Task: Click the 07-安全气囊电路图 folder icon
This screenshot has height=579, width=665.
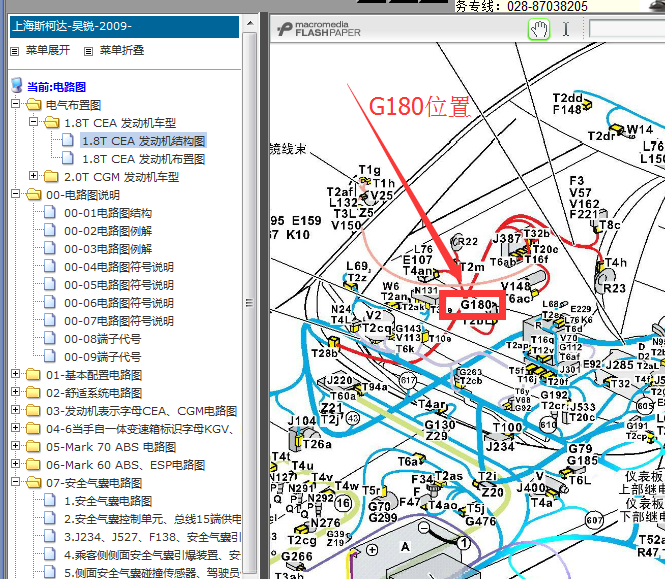Action: (34, 482)
